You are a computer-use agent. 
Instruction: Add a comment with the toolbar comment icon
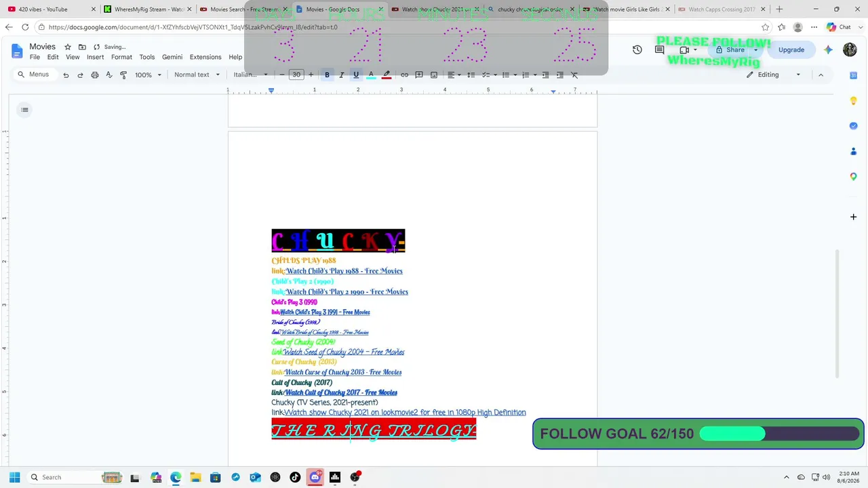419,75
